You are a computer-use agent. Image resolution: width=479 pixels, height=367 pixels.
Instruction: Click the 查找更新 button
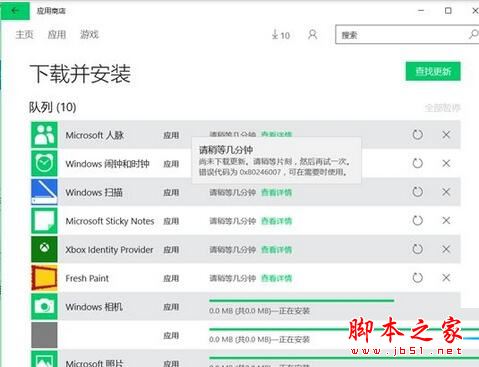click(433, 71)
